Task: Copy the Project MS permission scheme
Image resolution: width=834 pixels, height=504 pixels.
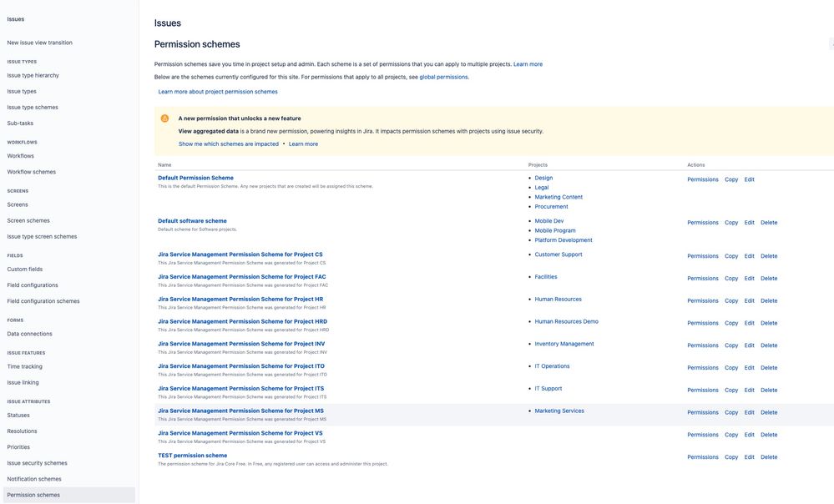Action: (731, 412)
